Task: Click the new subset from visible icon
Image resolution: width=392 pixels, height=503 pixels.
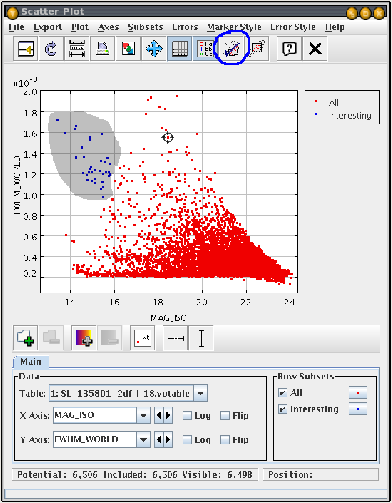Action: coord(258,49)
